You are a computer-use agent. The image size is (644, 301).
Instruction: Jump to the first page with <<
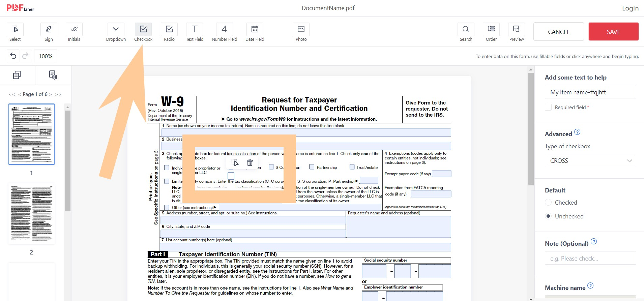coord(12,94)
